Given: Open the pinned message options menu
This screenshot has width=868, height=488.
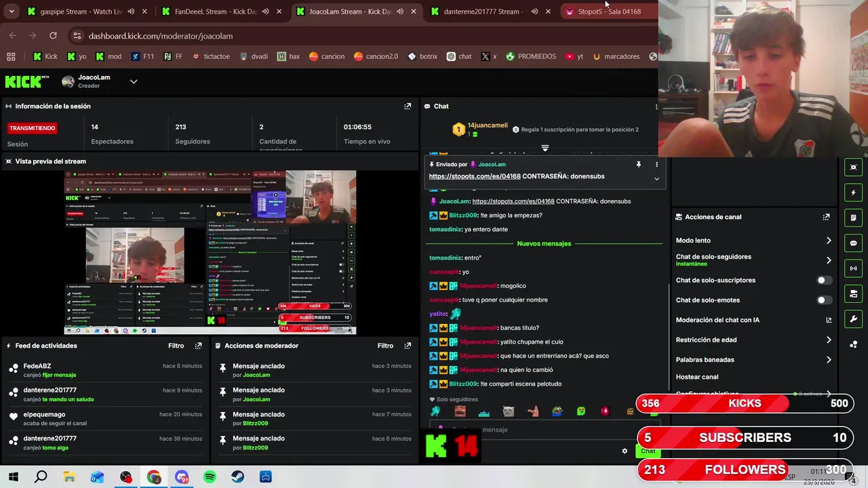Looking at the screenshot, I should [656, 164].
